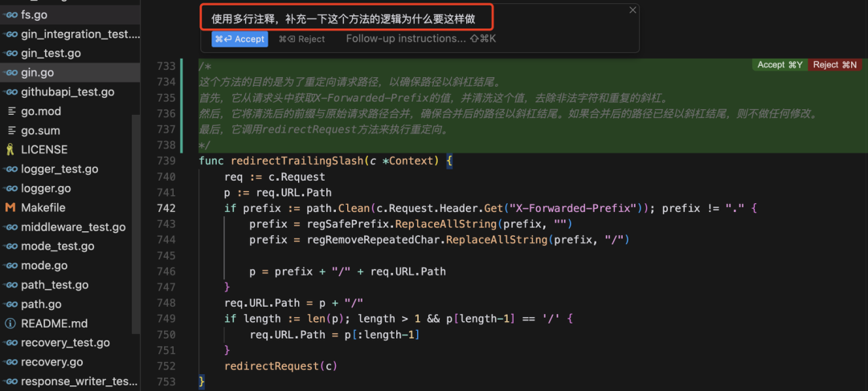This screenshot has width=868, height=391.
Task: Open logger_test.go in file explorer
Action: coord(70,169)
